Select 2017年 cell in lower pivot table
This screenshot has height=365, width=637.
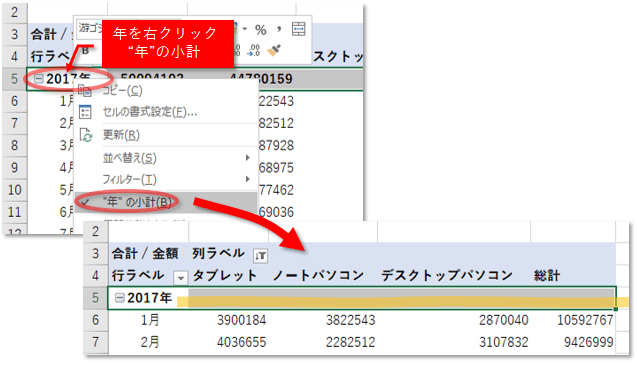click(149, 298)
